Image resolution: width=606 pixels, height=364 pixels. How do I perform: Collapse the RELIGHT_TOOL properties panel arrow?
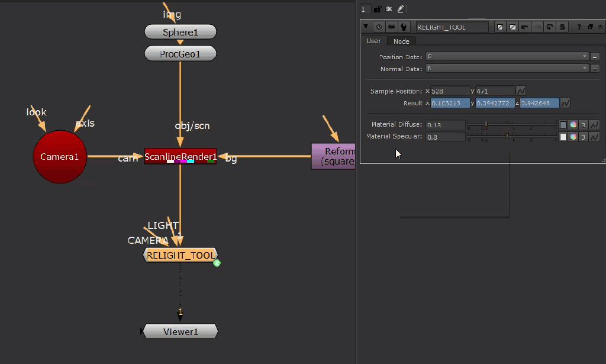pos(366,27)
